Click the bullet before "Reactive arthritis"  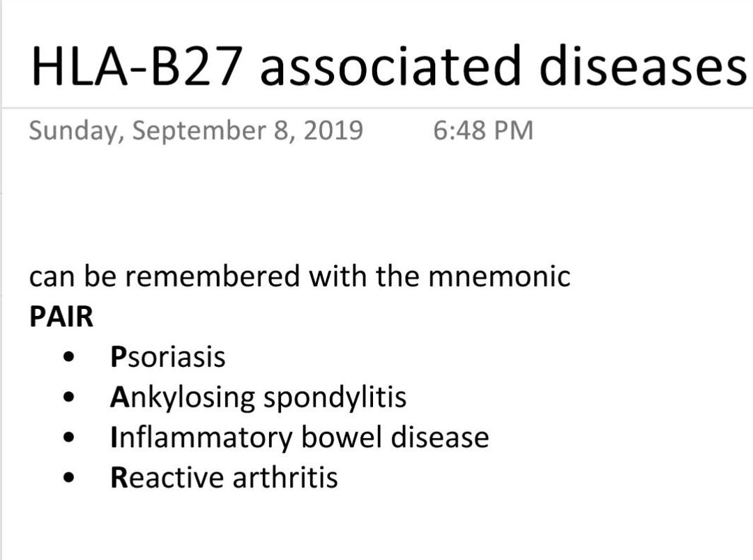(68, 478)
